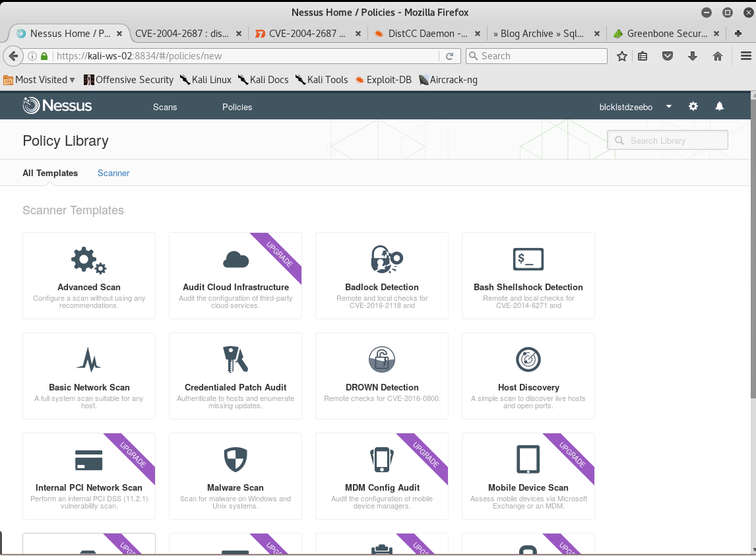The width and height of the screenshot is (756, 556).
Task: Click the Malware Scan title
Action: 236,487
